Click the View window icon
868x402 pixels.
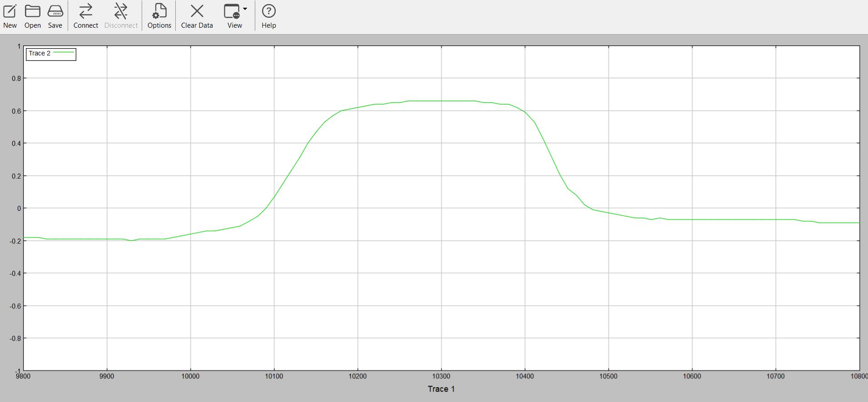click(x=232, y=11)
